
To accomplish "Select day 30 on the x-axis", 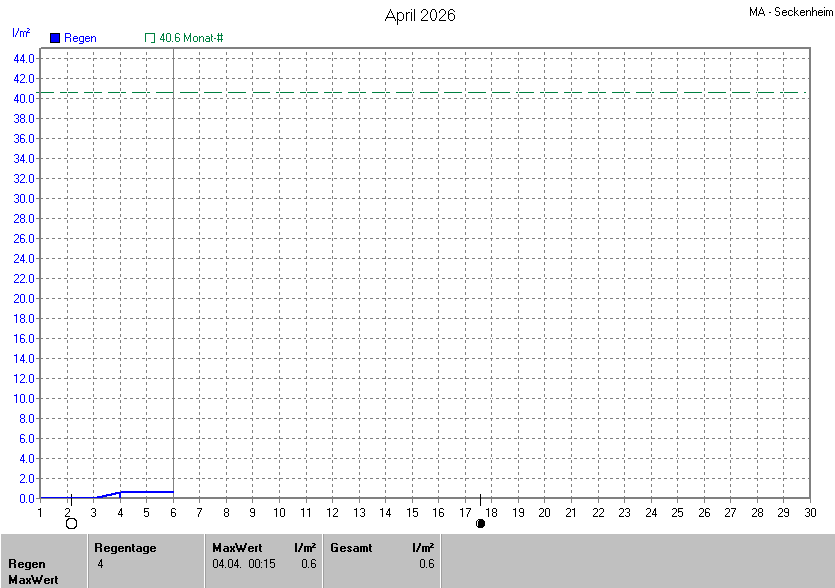I will tap(810, 513).
